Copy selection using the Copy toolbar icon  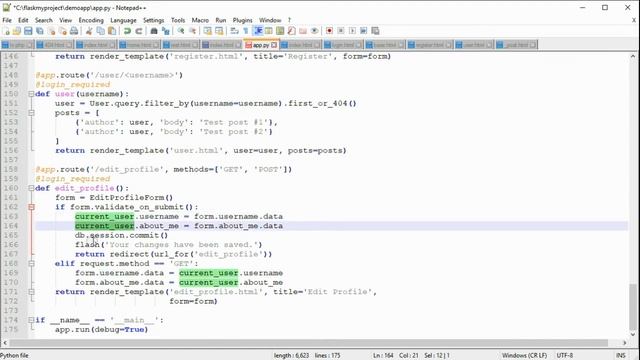100,31
